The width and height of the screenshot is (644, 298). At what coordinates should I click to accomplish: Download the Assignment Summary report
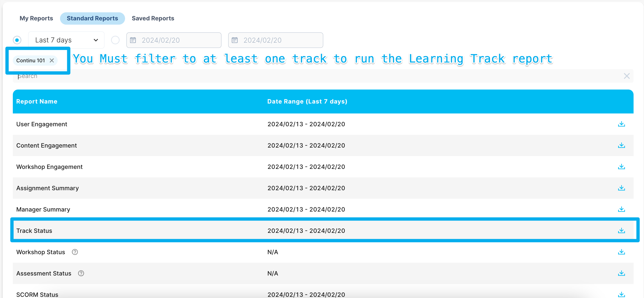coord(621,188)
